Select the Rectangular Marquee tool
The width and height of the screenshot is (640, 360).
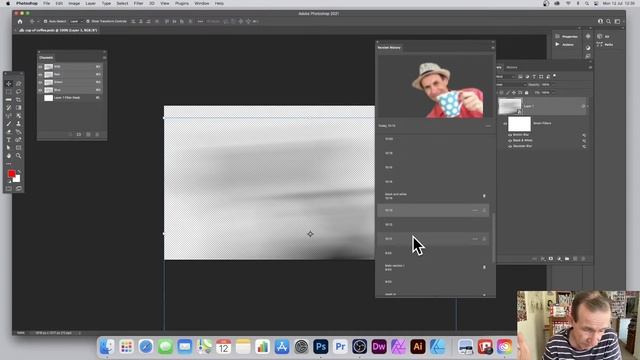[9, 92]
